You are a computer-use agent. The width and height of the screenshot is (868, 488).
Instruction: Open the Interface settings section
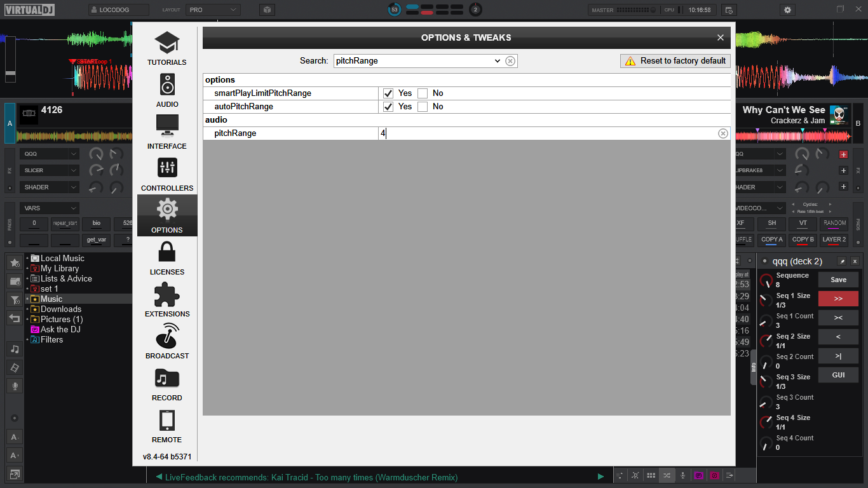[167, 132]
